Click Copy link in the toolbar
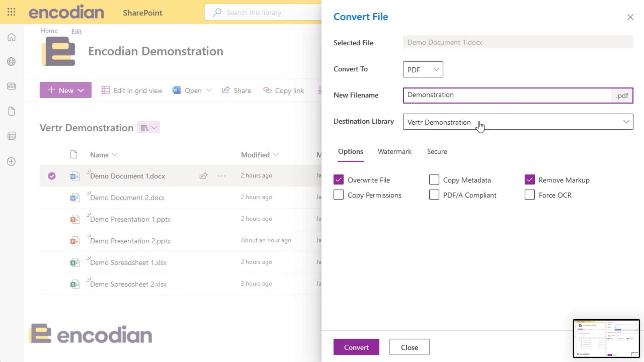This screenshot has width=644, height=362. tap(284, 90)
